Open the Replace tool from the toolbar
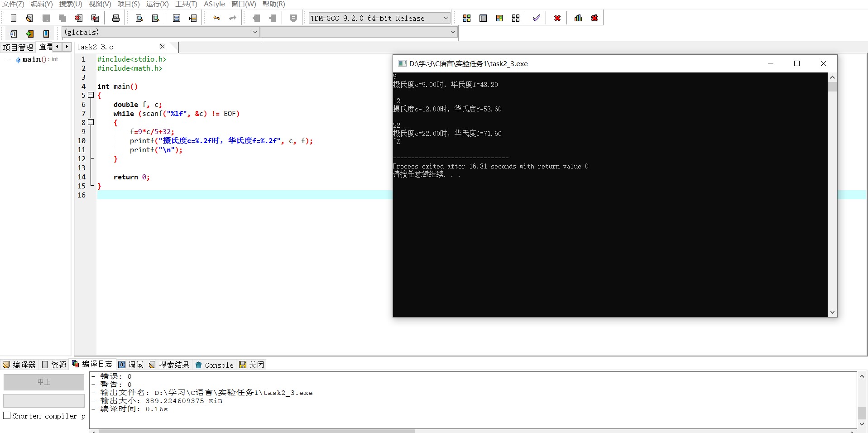This screenshot has width=868, height=433. [156, 18]
